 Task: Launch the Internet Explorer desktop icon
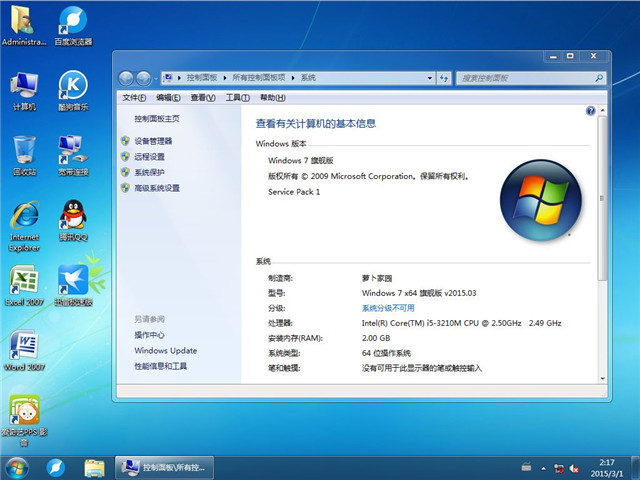coord(24,225)
